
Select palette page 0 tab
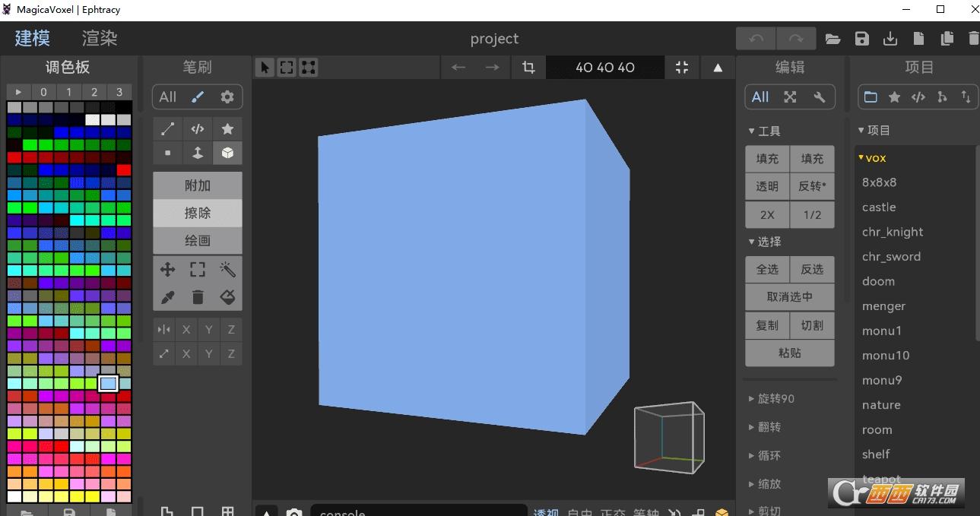(44, 92)
